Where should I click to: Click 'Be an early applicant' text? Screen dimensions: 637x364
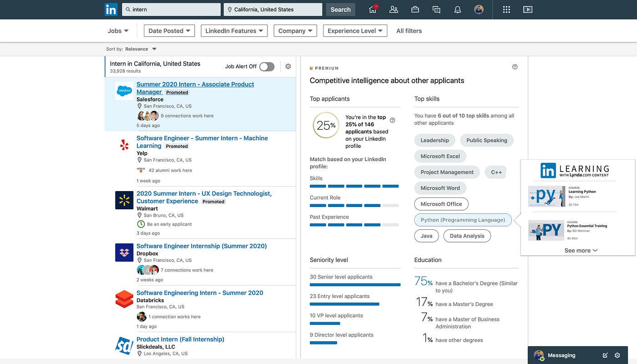169,224
